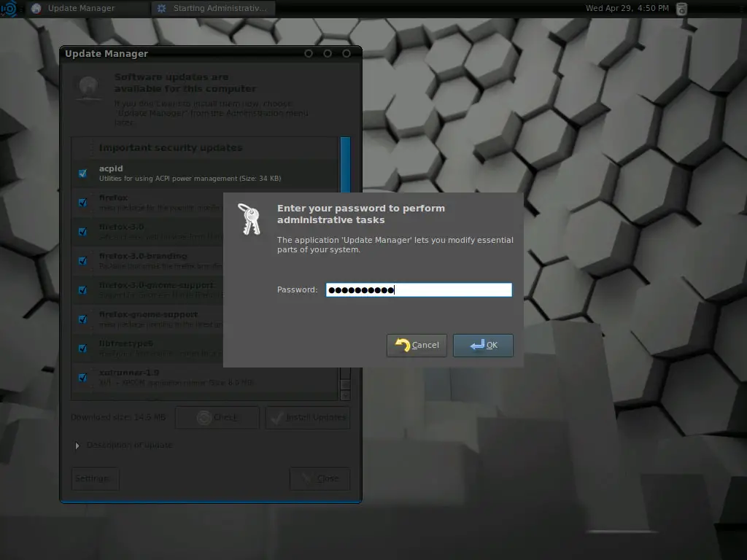Switch to the Starting Administrativ... taskbar item

pos(213,8)
